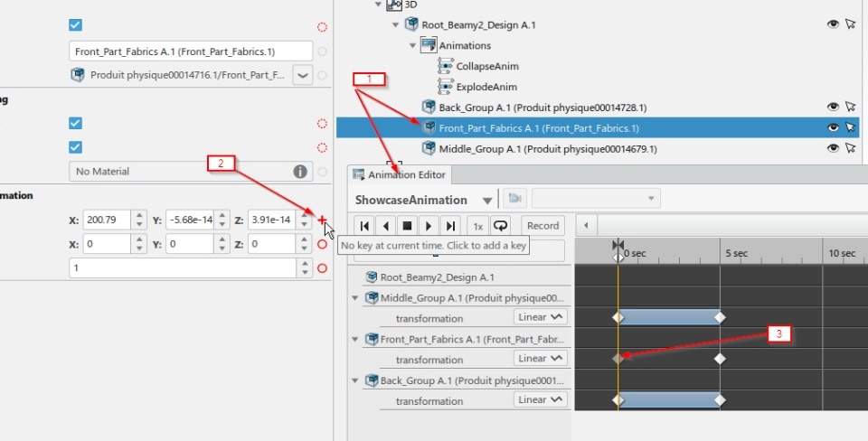The width and height of the screenshot is (868, 441).
Task: Decrease Z rotation with stepper down
Action: coord(304,249)
